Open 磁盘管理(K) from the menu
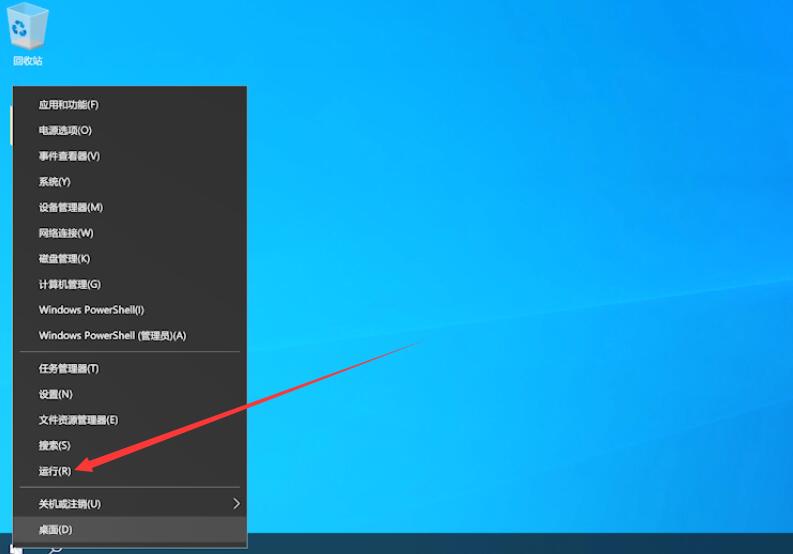The width and height of the screenshot is (793, 554). [x=130, y=259]
